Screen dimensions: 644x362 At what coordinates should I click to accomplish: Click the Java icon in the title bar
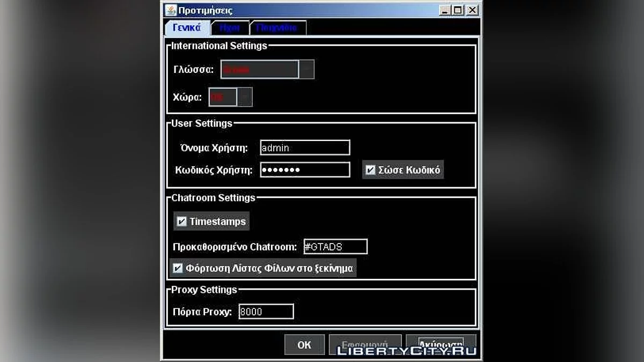(x=170, y=10)
